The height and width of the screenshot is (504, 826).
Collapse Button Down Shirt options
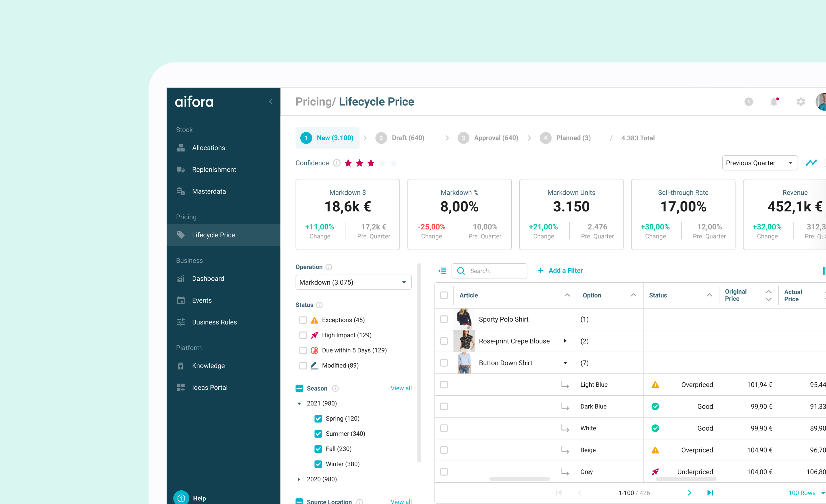565,363
